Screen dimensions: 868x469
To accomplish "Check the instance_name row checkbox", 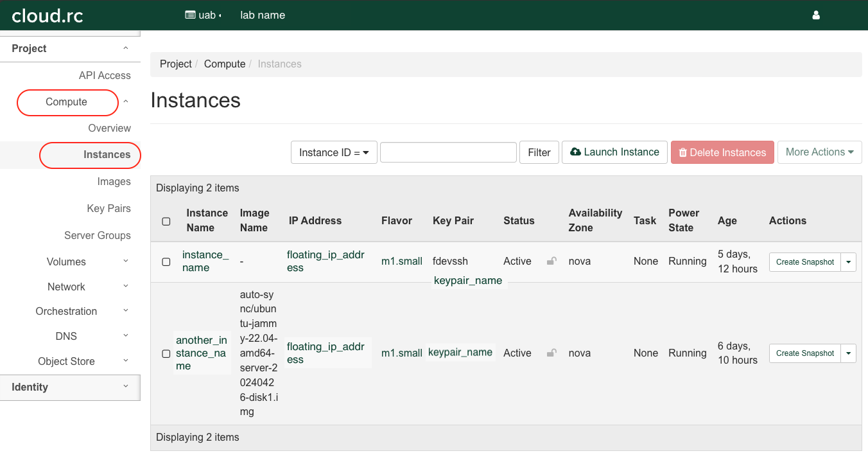I will click(x=166, y=261).
